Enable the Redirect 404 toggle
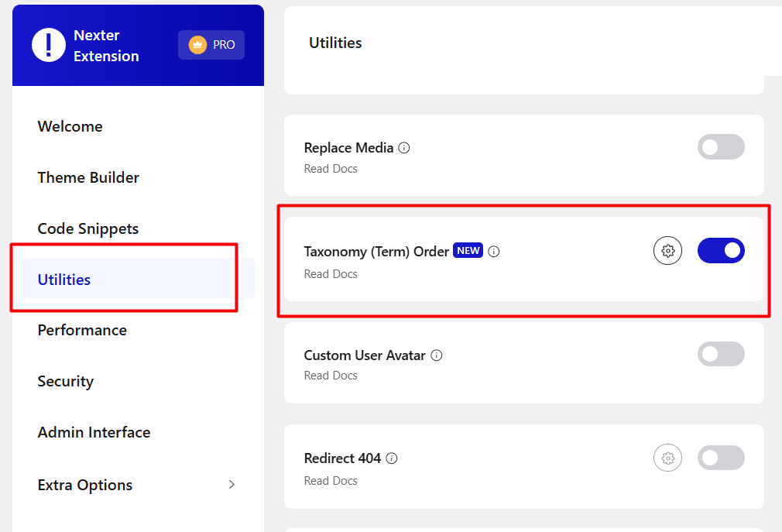 coord(721,458)
